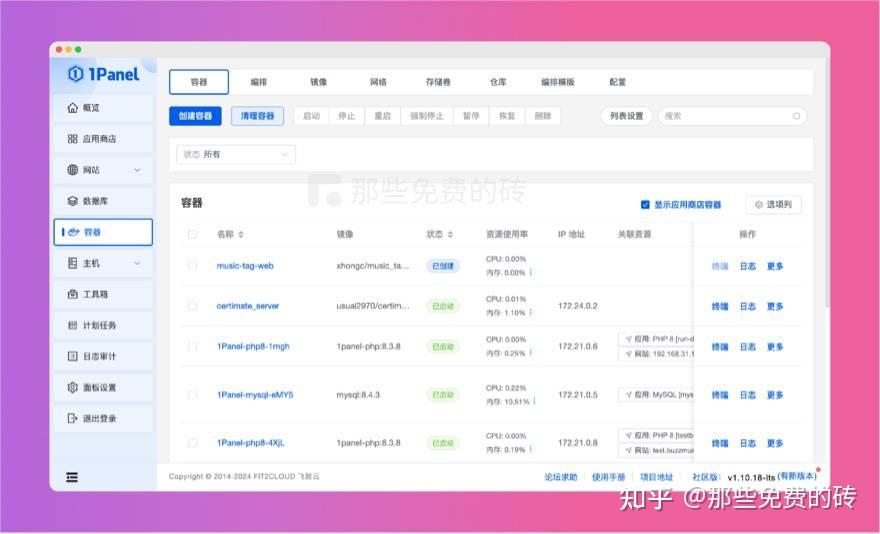Click the gear icon in 选项列 button
The height and width of the screenshot is (534, 880).
click(x=759, y=205)
